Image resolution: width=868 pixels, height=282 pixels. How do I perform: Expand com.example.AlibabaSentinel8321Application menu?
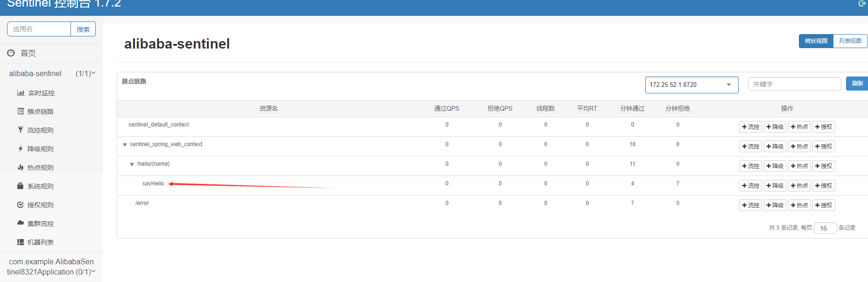(51, 267)
